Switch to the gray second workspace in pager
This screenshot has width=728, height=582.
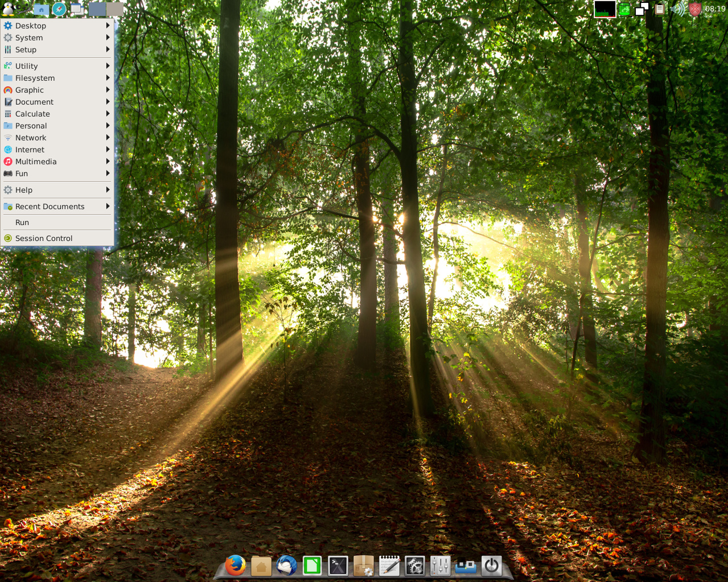(114, 9)
